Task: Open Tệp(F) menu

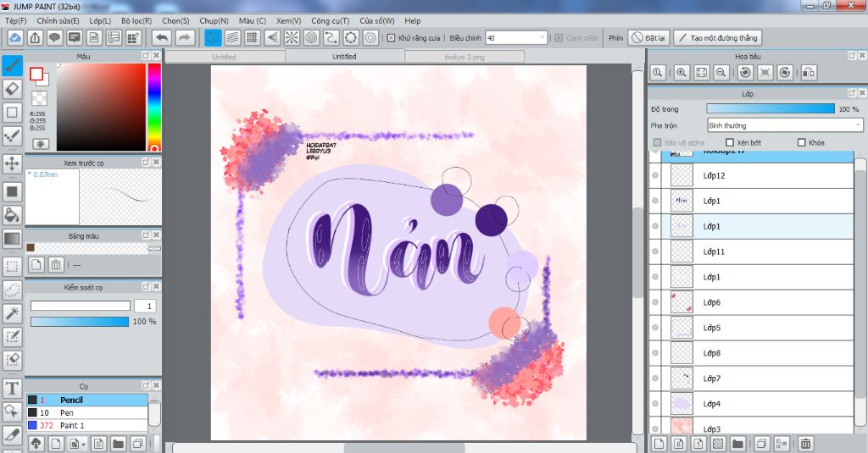Action: pos(15,20)
